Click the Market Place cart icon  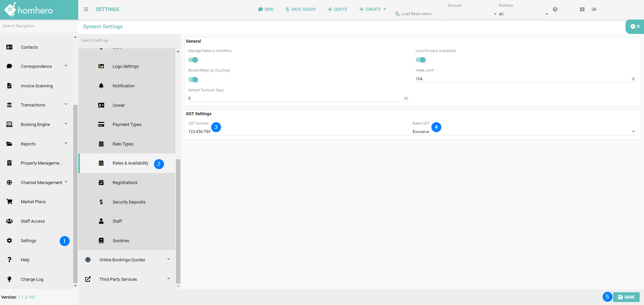click(9, 202)
